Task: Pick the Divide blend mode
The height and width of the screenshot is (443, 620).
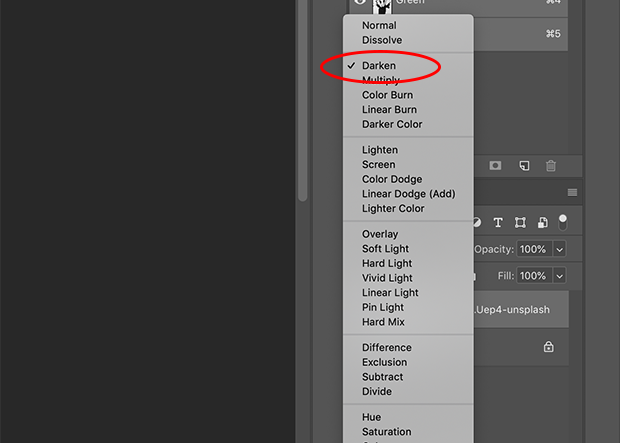Action: coord(408,392)
